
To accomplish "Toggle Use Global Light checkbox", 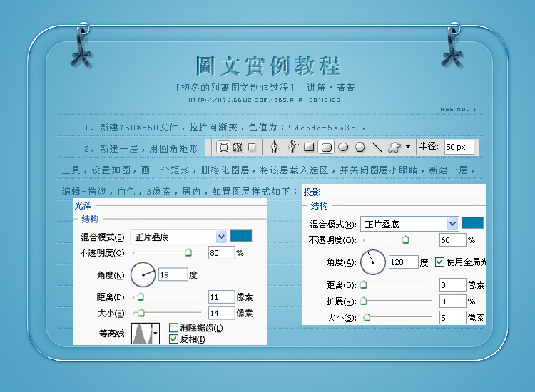I will point(439,262).
